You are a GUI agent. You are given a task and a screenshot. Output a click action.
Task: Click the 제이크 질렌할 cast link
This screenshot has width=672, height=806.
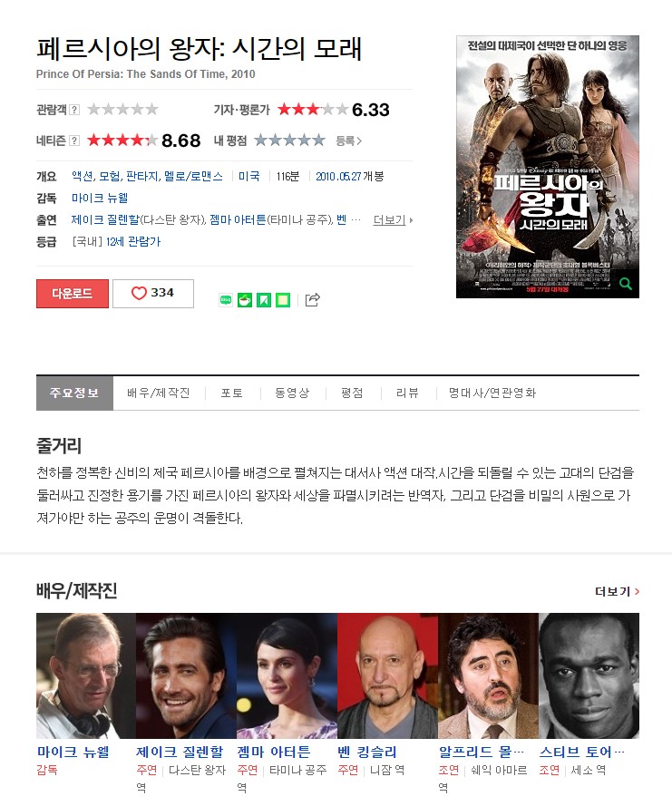click(x=105, y=219)
